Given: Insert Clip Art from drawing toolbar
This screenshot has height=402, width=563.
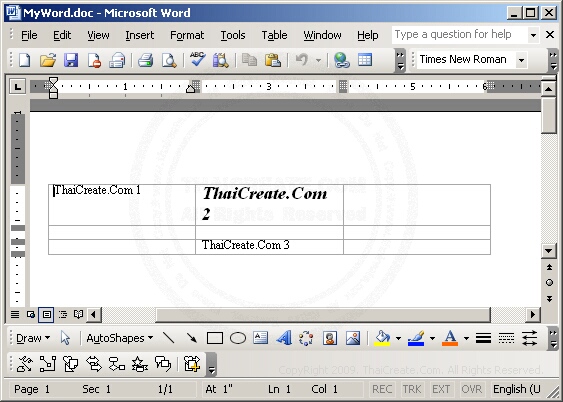Looking at the screenshot, I should click(x=330, y=338).
